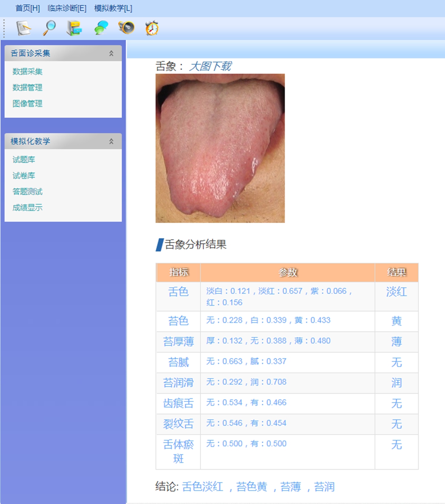Image resolution: width=445 pixels, height=504 pixels.
Task: Click the 舌象分析结果 heading
Action: click(x=195, y=245)
